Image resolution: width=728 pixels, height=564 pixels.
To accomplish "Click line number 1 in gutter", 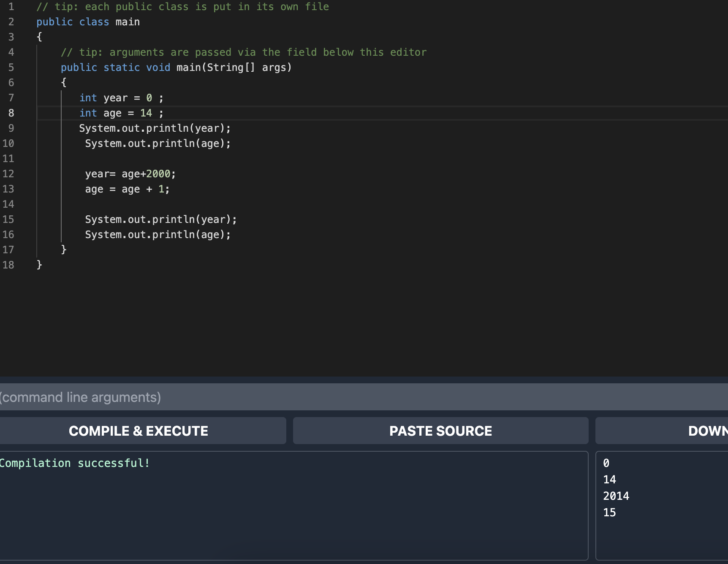I will (x=11, y=7).
